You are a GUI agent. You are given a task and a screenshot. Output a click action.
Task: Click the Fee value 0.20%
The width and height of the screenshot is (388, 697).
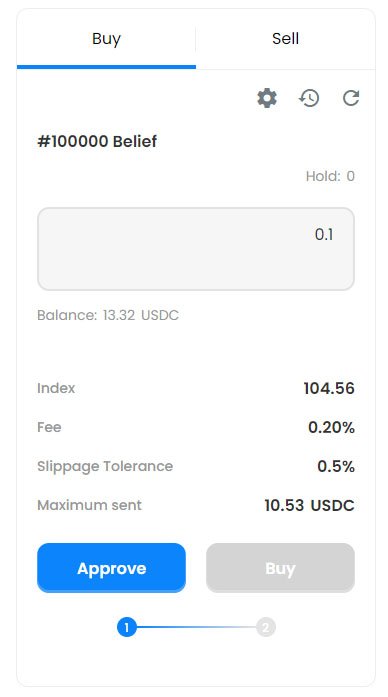[331, 428]
